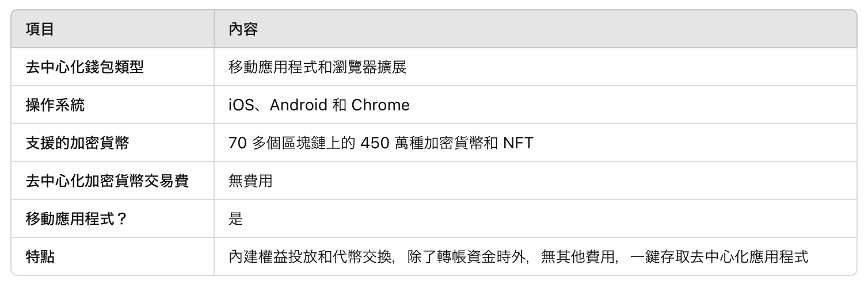
Task: Click the word Chrome
Action: click(x=380, y=105)
